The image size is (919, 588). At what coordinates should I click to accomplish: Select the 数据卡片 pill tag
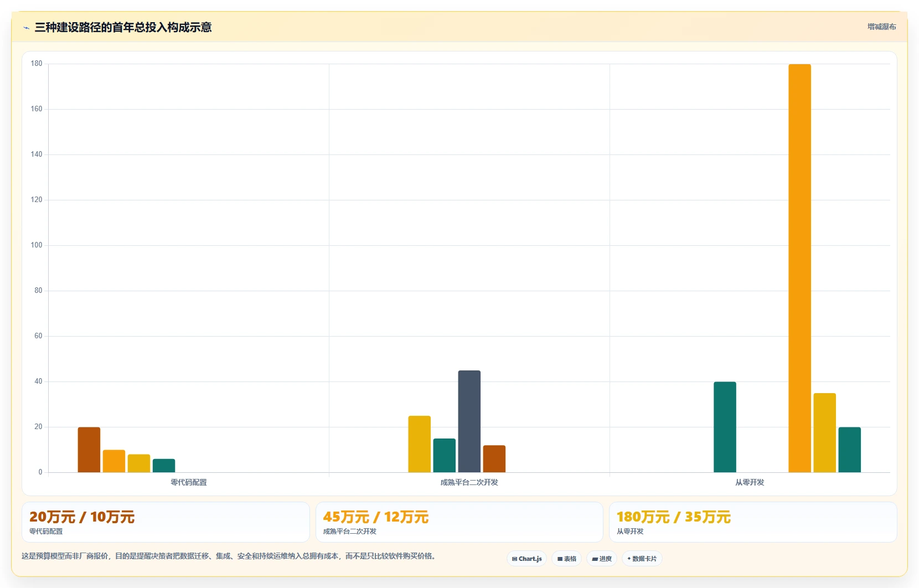click(642, 559)
